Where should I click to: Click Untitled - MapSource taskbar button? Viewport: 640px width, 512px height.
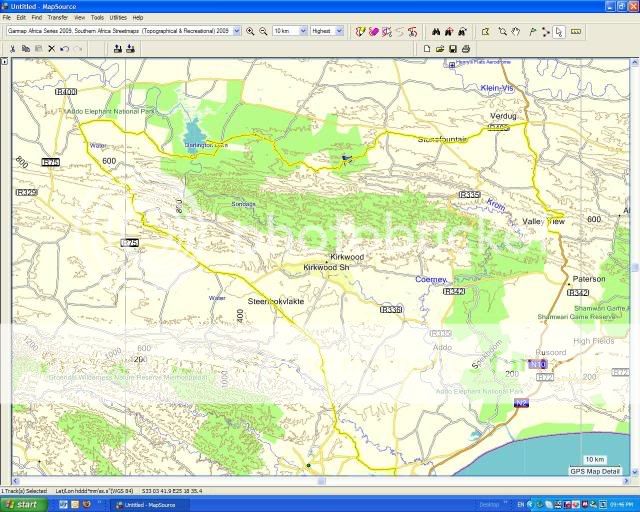(150, 505)
